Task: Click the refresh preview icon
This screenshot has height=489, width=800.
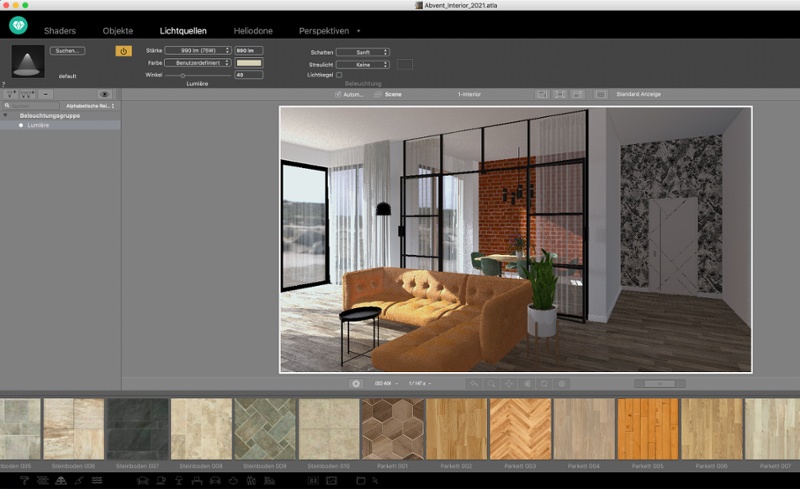Action: [544, 383]
